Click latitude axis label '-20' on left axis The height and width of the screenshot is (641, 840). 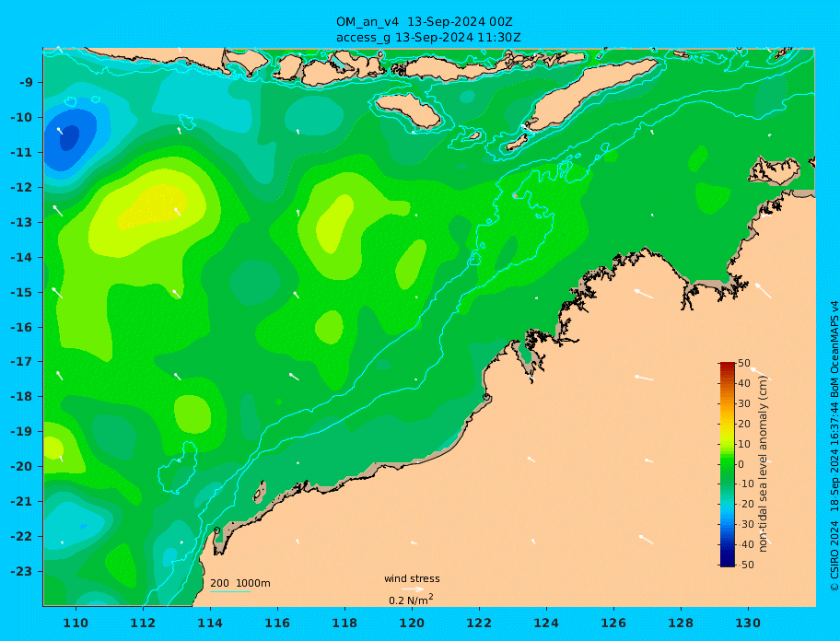tap(21, 466)
